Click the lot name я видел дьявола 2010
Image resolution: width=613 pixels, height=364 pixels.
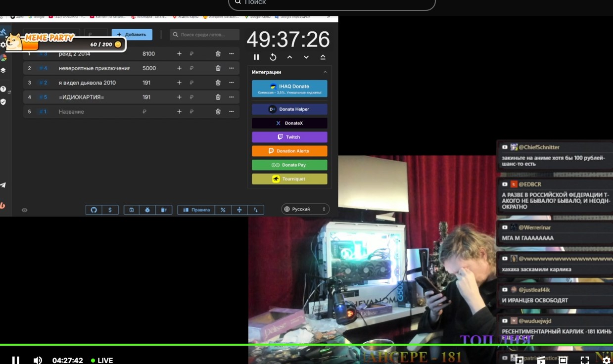tap(87, 83)
